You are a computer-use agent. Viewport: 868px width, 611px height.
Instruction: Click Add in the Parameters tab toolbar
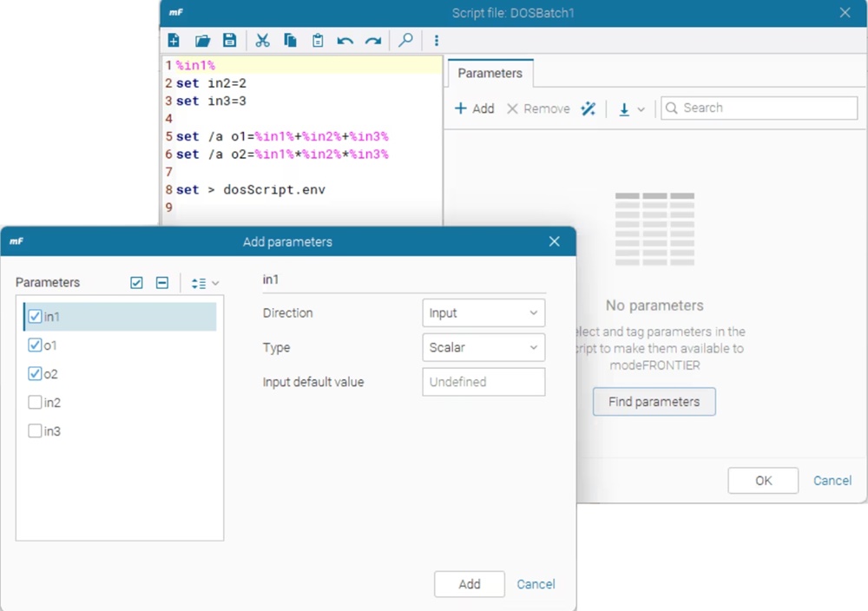pyautogui.click(x=475, y=108)
